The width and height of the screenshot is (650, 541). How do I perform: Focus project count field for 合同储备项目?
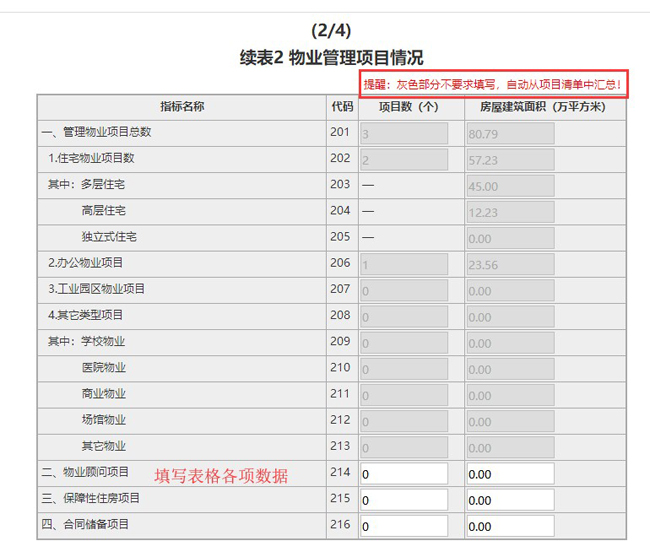(x=406, y=525)
